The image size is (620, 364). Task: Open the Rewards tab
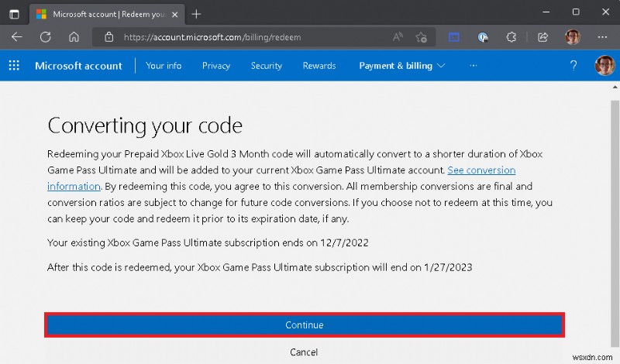tap(319, 66)
